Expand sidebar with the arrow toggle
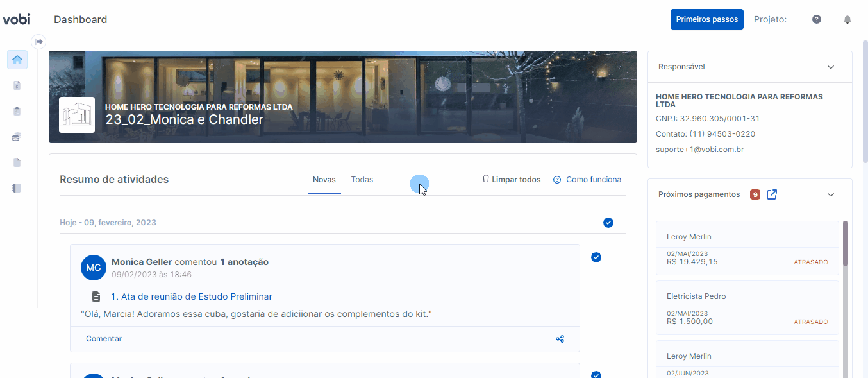 pyautogui.click(x=39, y=41)
